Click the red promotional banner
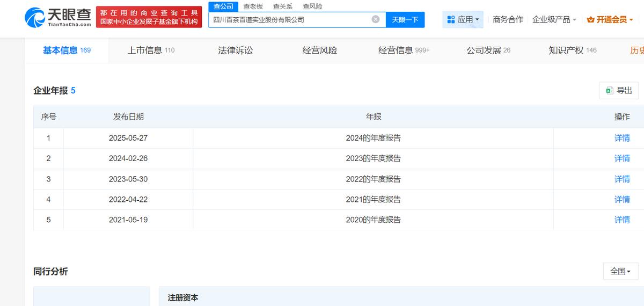This screenshot has width=644, height=306. click(149, 17)
